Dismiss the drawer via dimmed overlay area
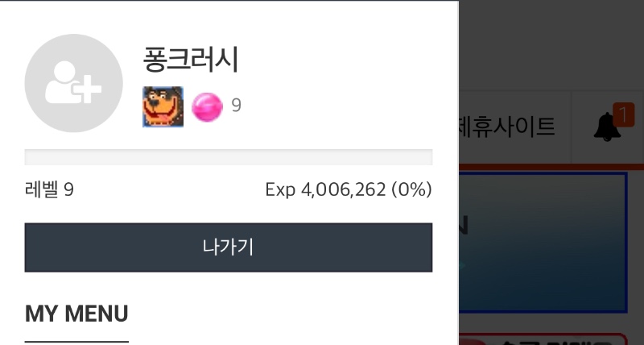This screenshot has height=345, width=644. pyautogui.click(x=551, y=45)
